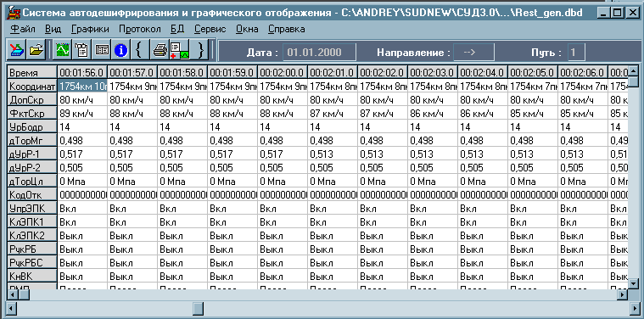
Task: Click the inner horizontal scrollbar thumb
Action: click(24, 294)
